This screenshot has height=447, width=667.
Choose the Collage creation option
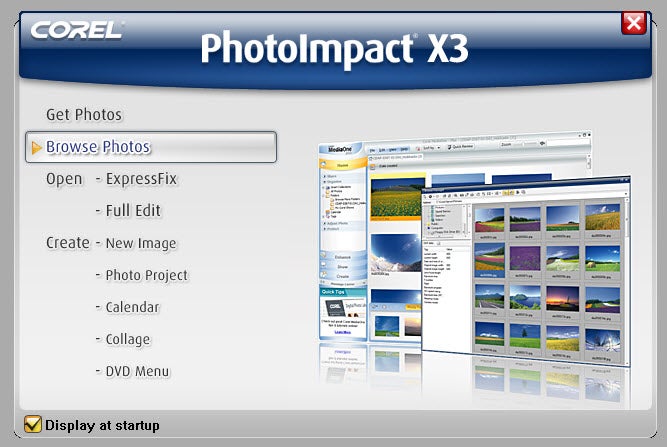128,339
